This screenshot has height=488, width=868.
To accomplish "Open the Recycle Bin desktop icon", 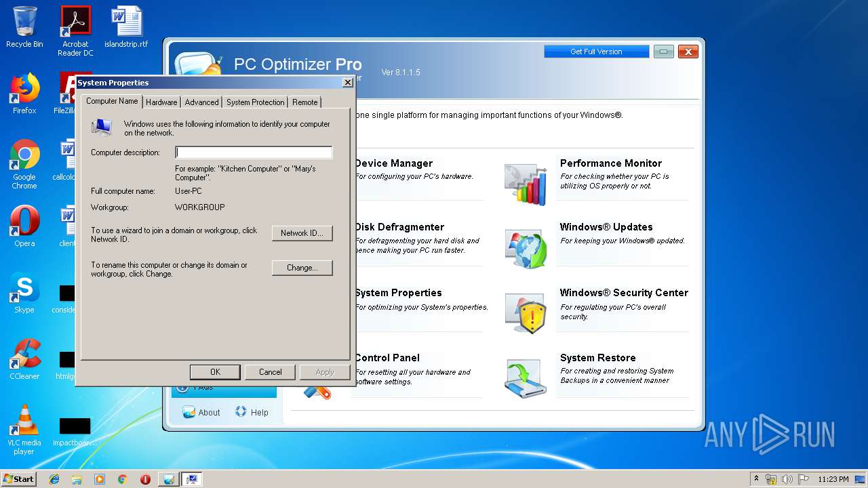I will (24, 27).
